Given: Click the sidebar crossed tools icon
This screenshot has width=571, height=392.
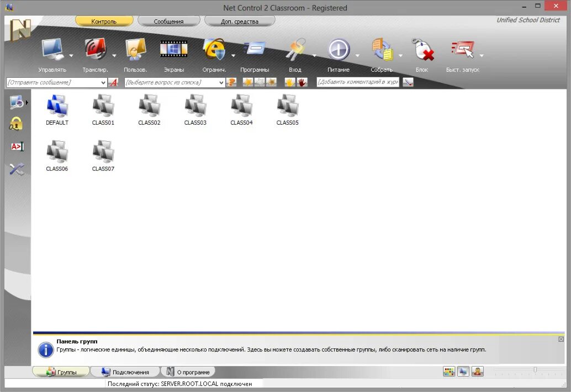Looking at the screenshot, I should 17,169.
